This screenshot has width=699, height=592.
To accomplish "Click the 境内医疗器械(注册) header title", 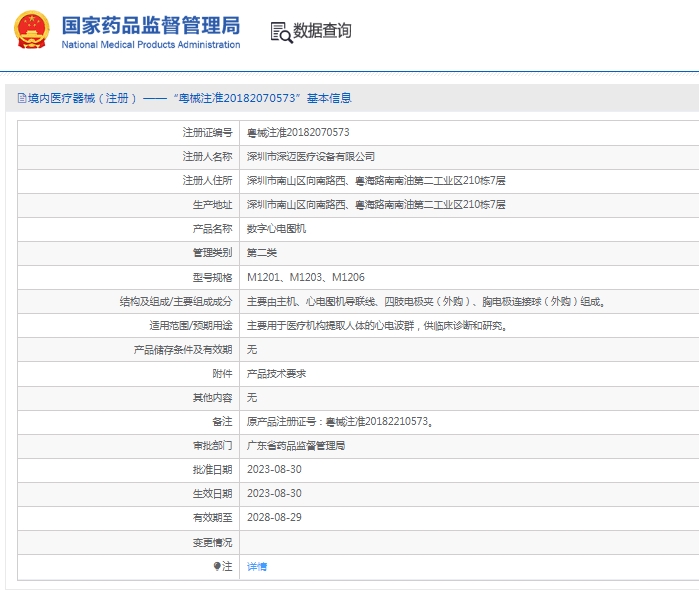I will tap(185, 98).
